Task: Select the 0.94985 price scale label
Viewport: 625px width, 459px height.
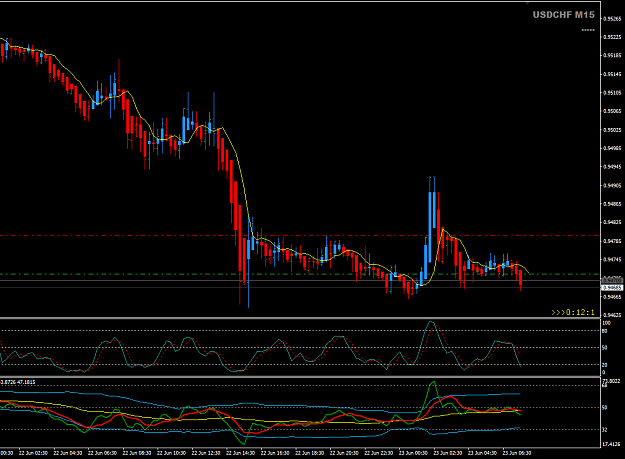Action: point(613,148)
